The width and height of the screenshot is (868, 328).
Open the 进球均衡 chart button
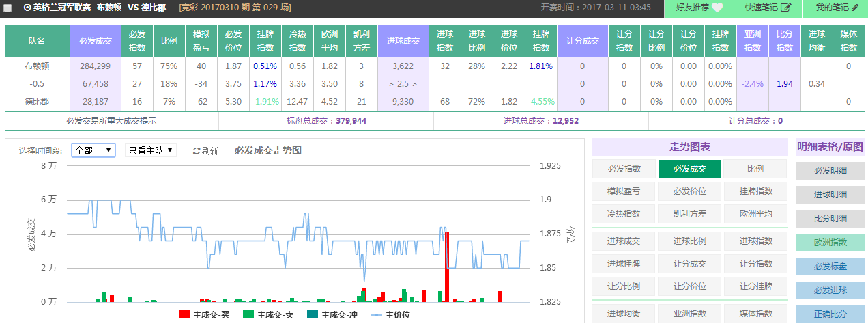point(624,314)
